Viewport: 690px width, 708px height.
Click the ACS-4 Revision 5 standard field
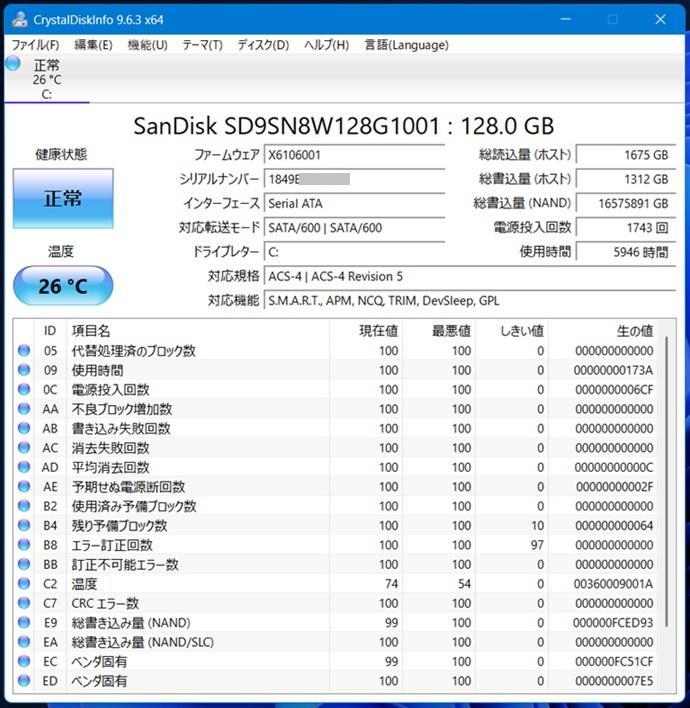(470, 276)
